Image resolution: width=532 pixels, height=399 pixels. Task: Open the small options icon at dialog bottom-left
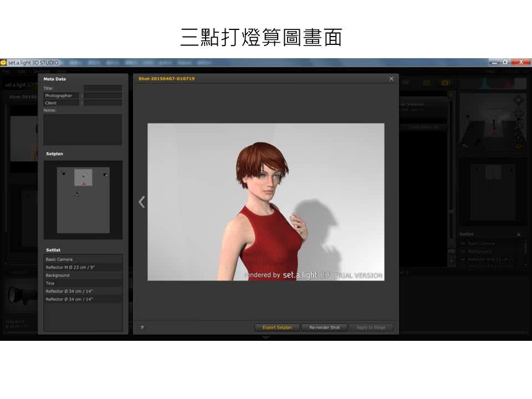(x=142, y=328)
